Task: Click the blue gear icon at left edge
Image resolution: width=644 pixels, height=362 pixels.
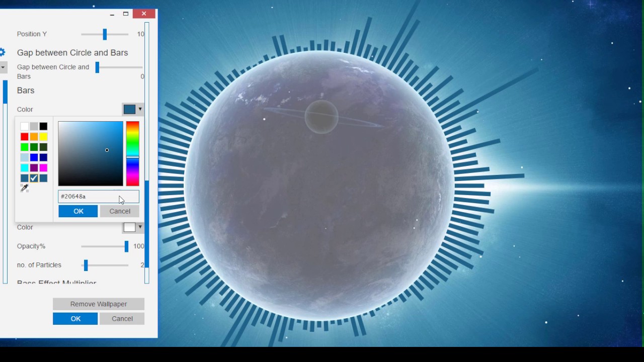Action: click(2, 52)
